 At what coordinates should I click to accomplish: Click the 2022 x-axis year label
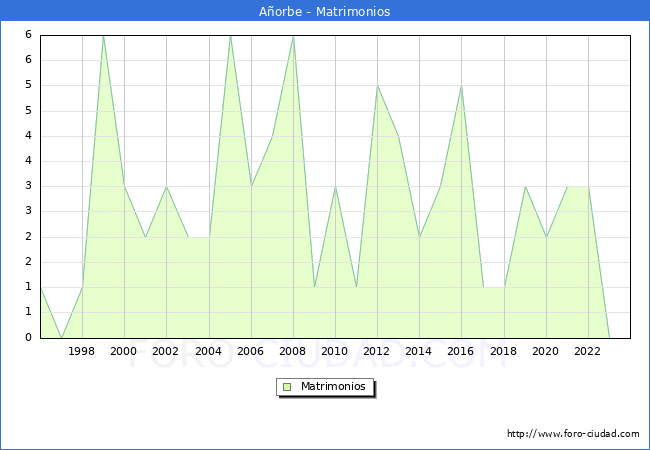point(587,351)
